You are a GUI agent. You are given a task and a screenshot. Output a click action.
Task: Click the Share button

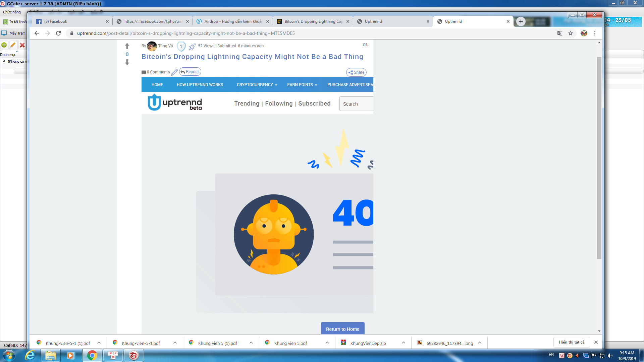pos(356,72)
